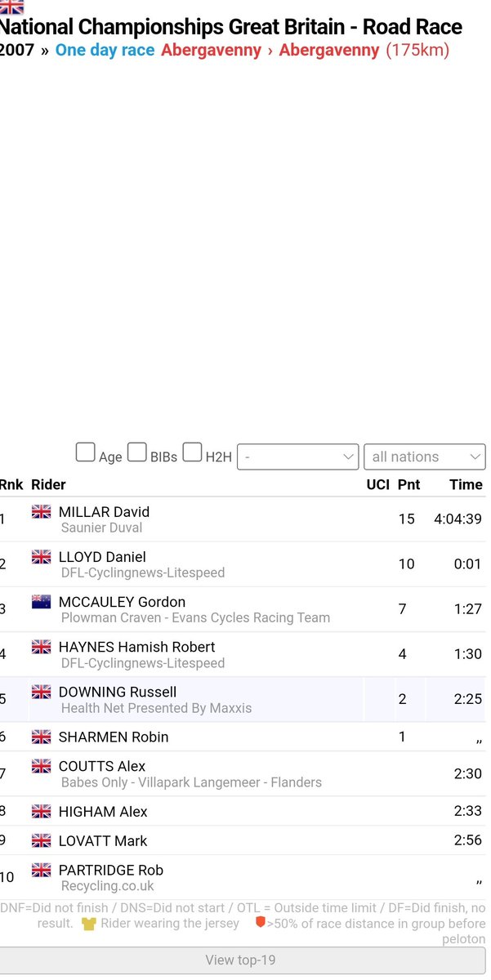Viewport: 491px width, 980px height.
Task: Toggle the H2H checkbox
Action: [192, 452]
